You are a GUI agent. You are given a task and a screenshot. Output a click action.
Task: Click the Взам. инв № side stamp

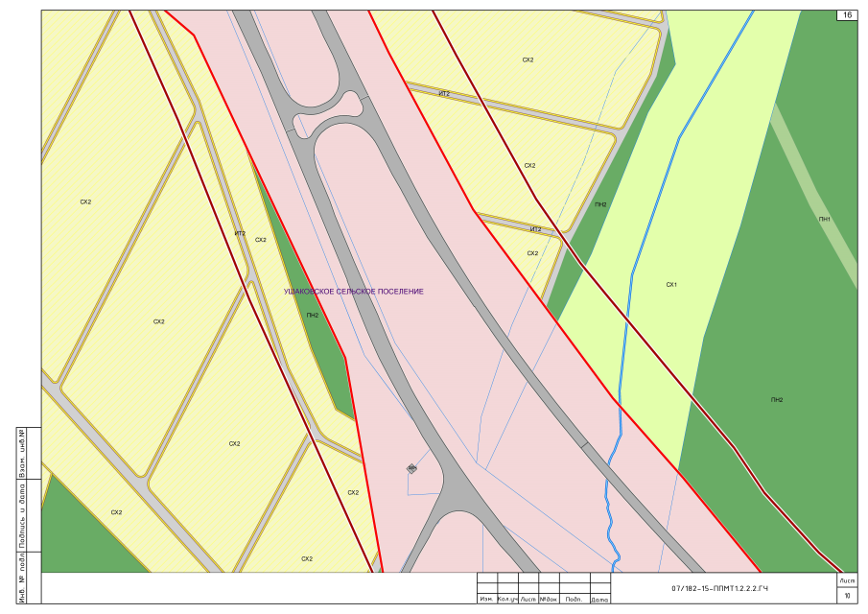[21, 454]
